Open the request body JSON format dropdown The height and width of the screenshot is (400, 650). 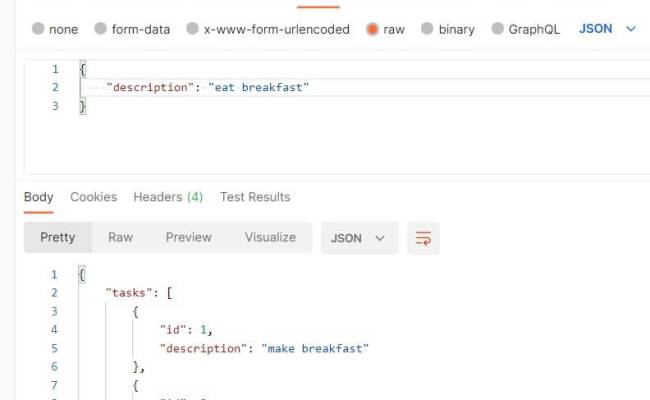tap(607, 29)
